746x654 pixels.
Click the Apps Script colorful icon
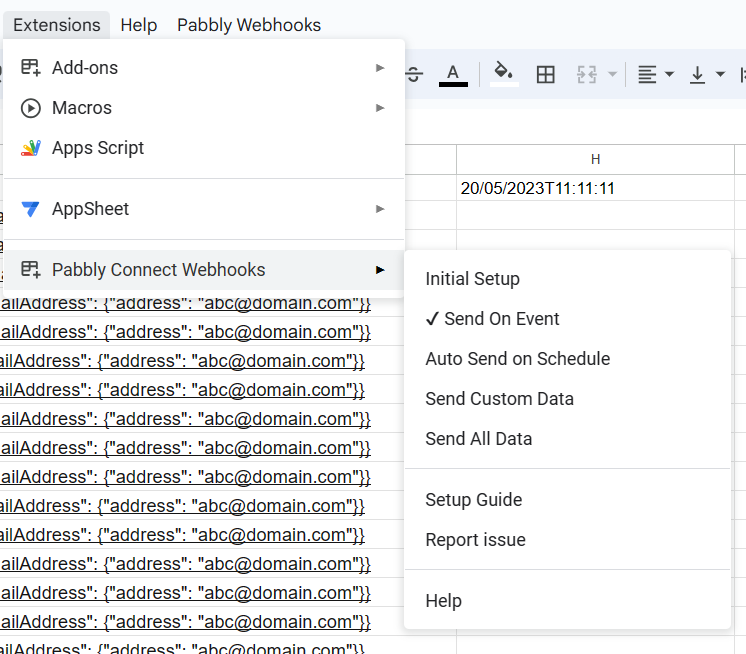31,148
